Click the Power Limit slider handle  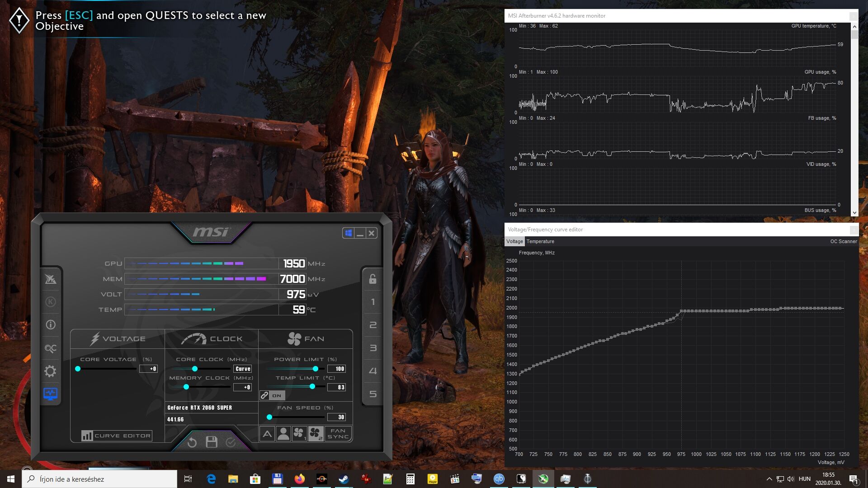point(315,369)
